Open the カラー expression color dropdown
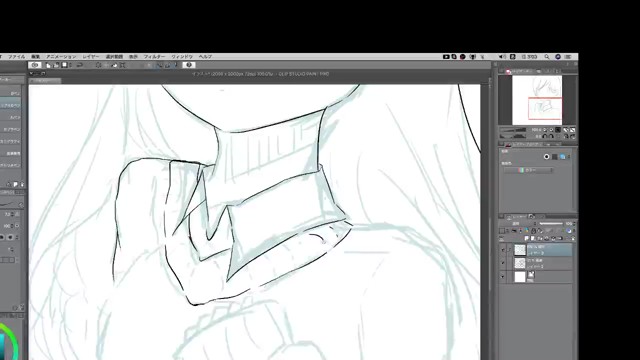This screenshot has width=640, height=360. [529, 170]
